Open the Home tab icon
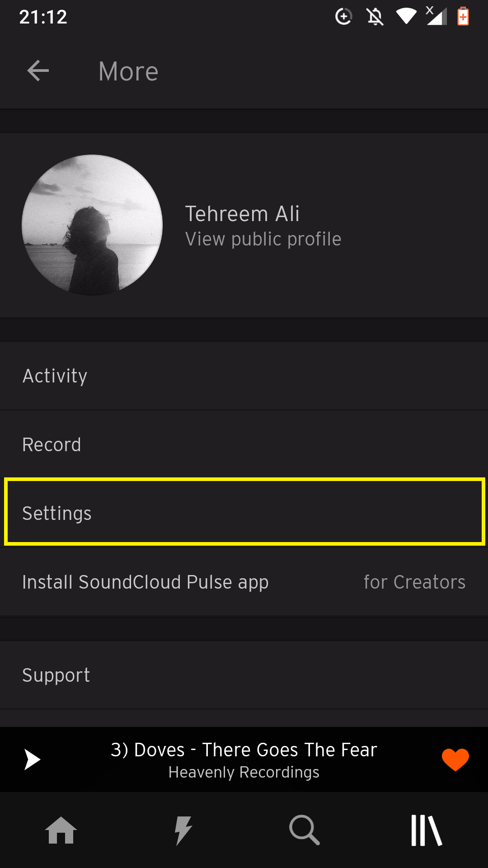This screenshot has height=868, width=488. click(61, 830)
